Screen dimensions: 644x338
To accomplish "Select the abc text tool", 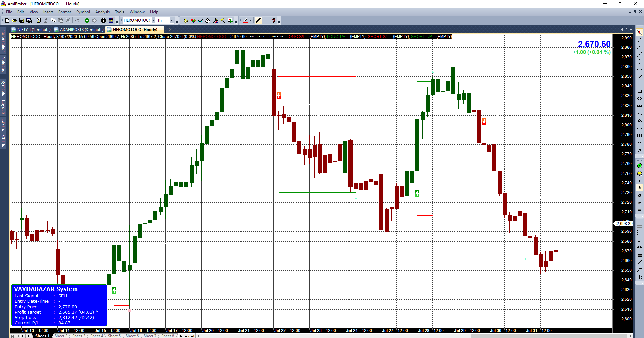I will click(x=640, y=106).
